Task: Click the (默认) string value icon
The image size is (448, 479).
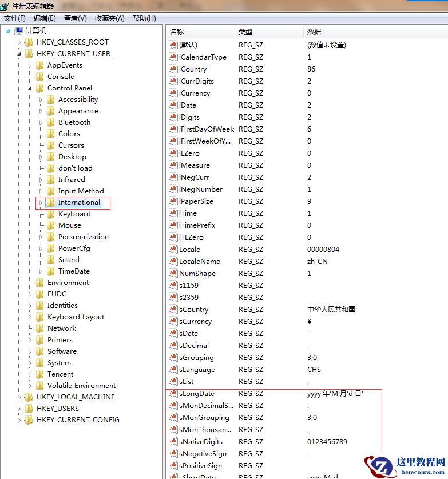Action: click(173, 45)
